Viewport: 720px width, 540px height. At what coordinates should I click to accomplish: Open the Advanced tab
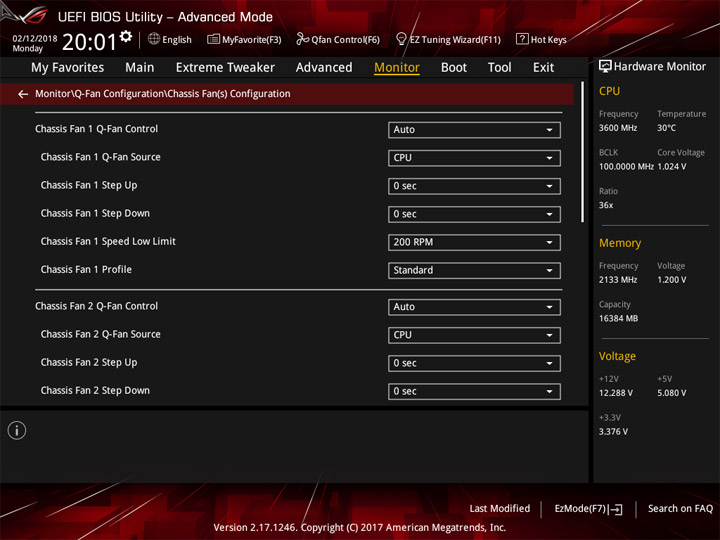click(324, 68)
